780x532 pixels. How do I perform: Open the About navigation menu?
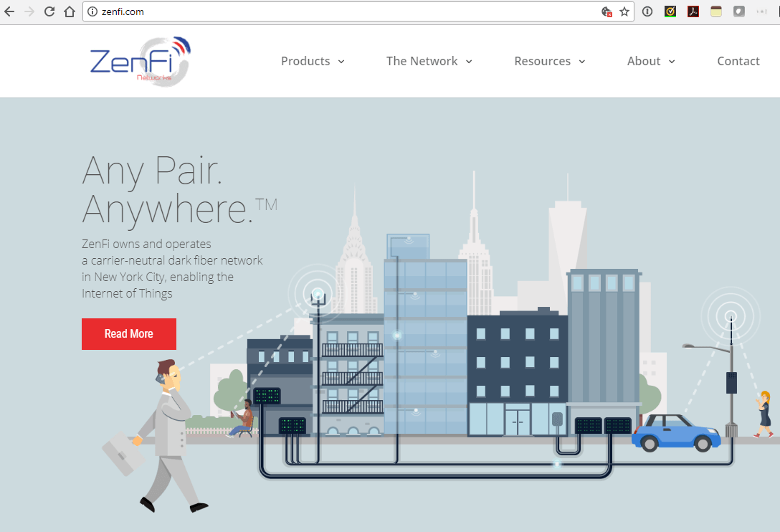click(x=651, y=62)
